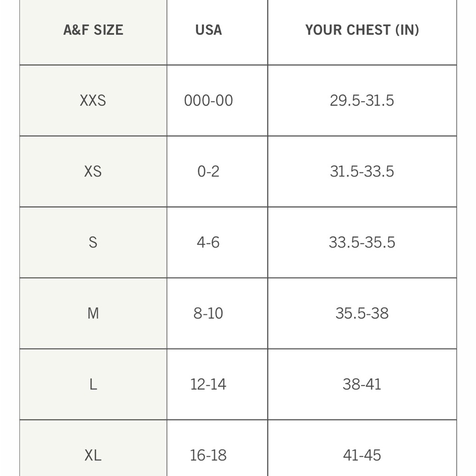
Task: Click the 12-14 USA size cell
Action: pyautogui.click(x=208, y=384)
